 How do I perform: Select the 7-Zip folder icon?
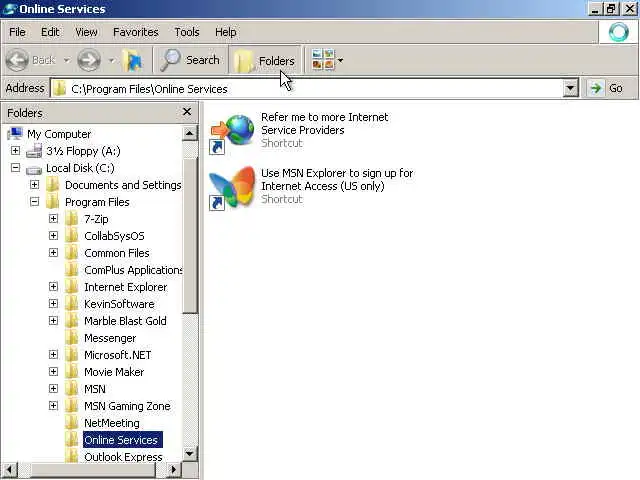71,219
